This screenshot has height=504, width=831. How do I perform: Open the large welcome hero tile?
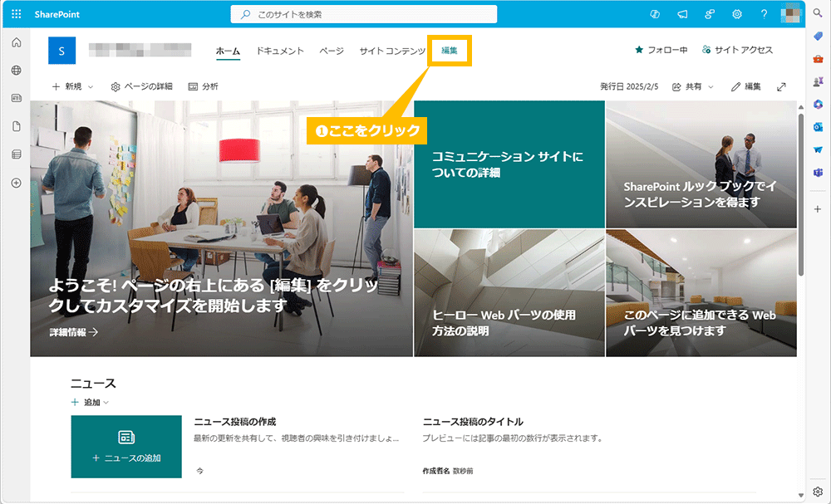point(222,228)
